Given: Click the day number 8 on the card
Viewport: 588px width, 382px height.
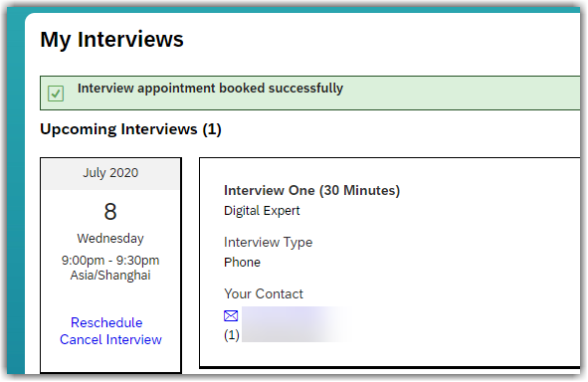Looking at the screenshot, I should click(x=110, y=212).
